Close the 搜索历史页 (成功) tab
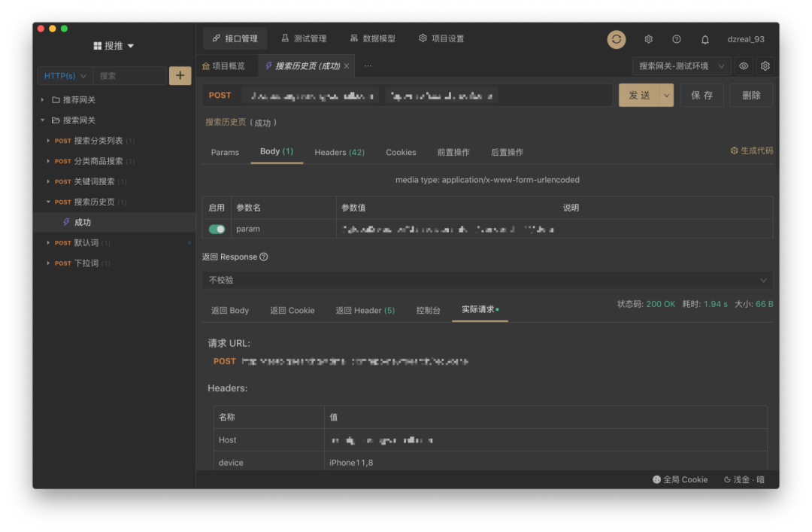Screen dimensions: 812x532 pos(347,66)
